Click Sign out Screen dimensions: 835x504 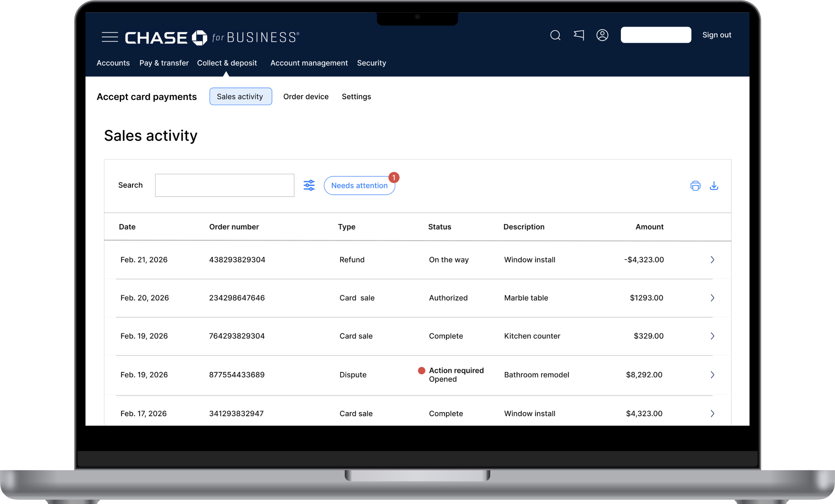[x=717, y=35]
